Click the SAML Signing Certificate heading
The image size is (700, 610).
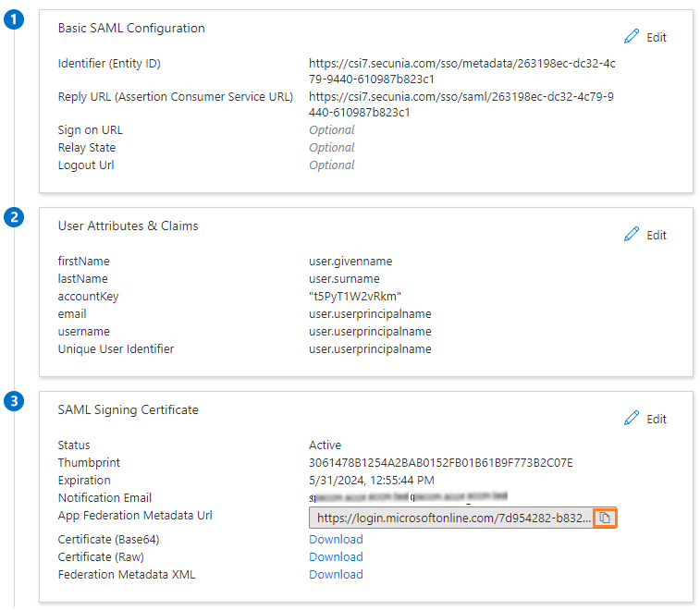128,409
